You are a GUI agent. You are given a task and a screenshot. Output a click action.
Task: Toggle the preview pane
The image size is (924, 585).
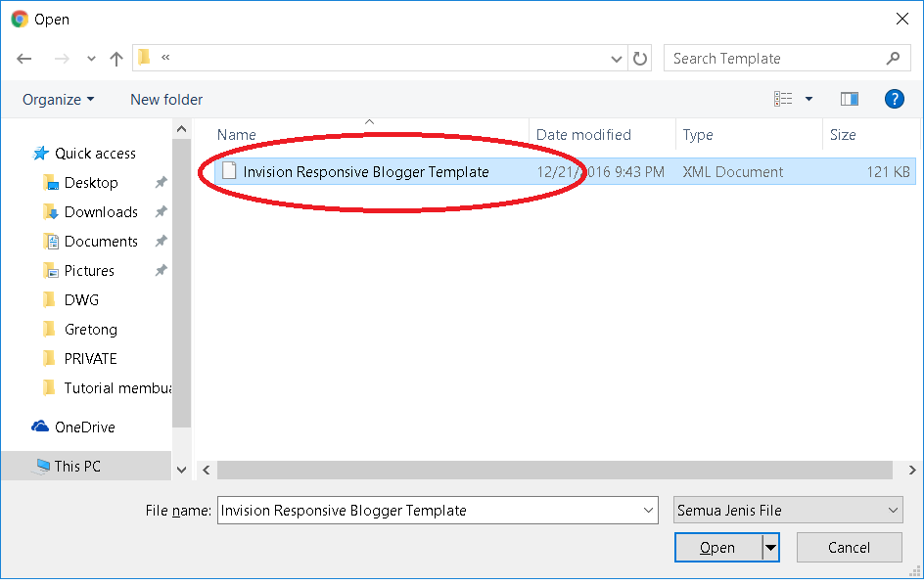coord(850,99)
